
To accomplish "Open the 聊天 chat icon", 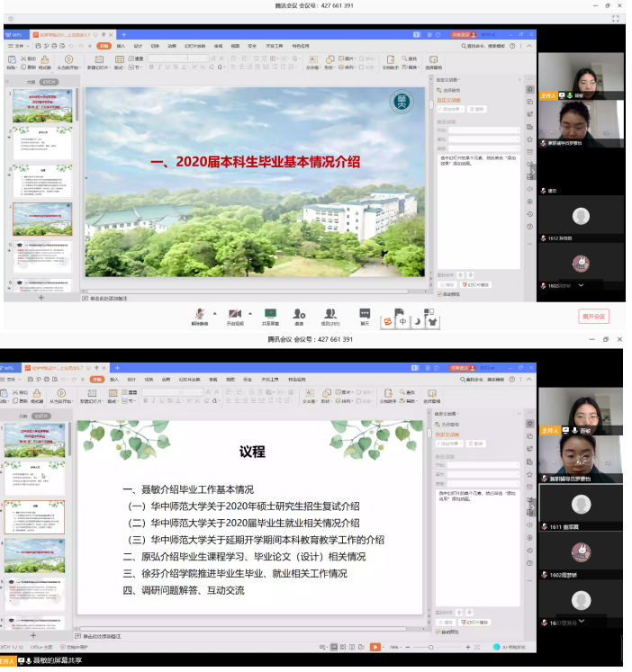I will click(x=365, y=313).
